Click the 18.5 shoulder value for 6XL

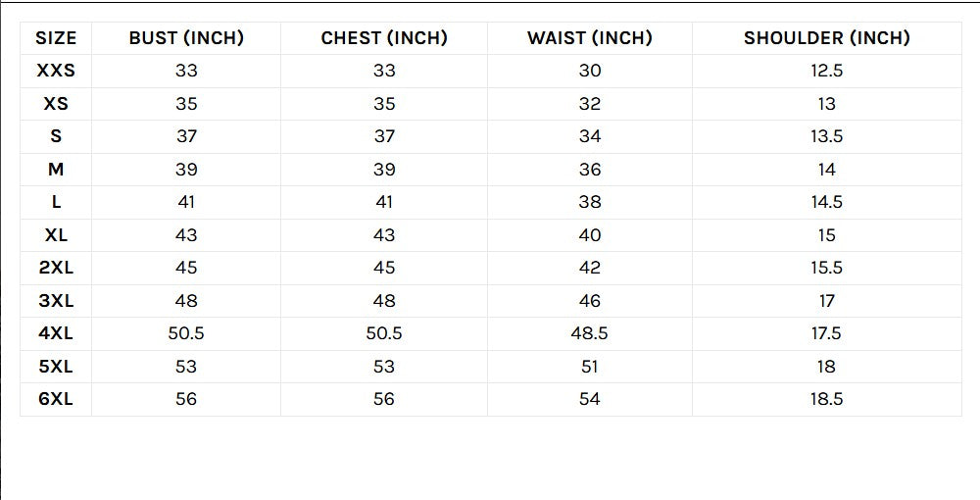(826, 399)
